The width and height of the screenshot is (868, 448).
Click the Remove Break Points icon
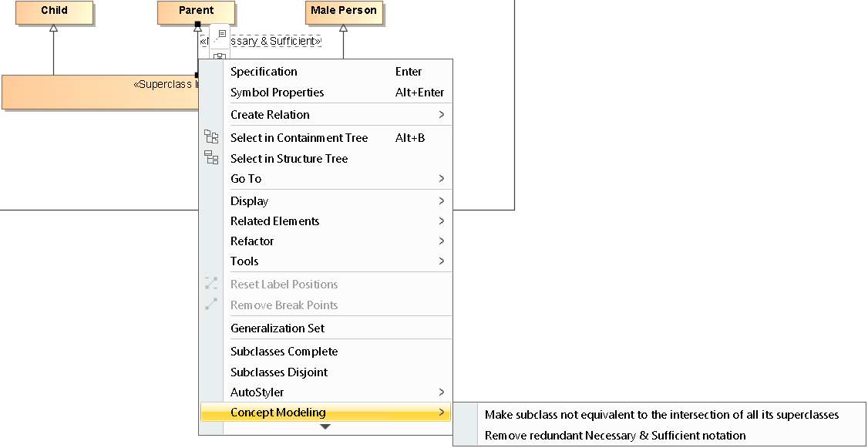[211, 305]
